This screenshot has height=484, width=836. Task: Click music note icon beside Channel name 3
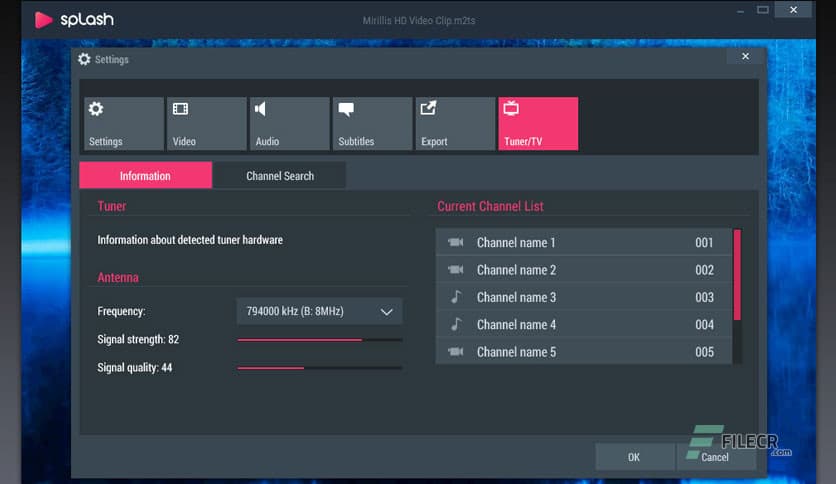(456, 297)
